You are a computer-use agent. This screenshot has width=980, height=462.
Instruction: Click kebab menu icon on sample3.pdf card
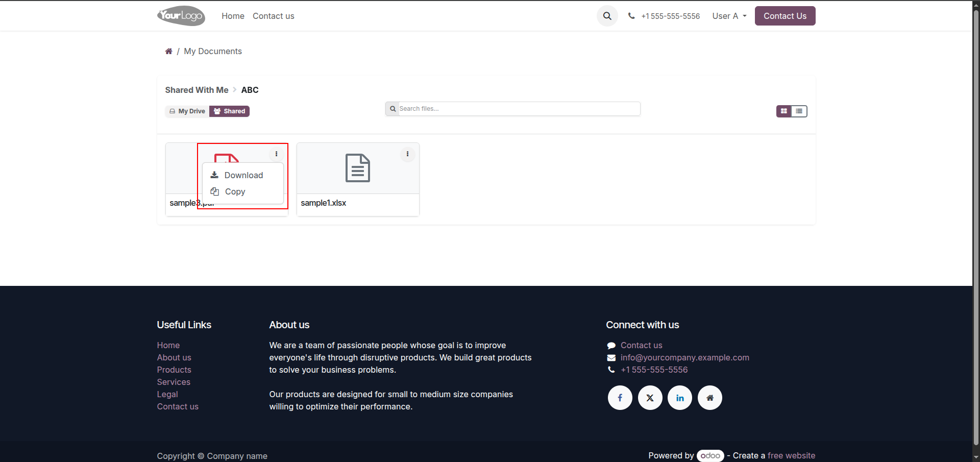click(276, 154)
